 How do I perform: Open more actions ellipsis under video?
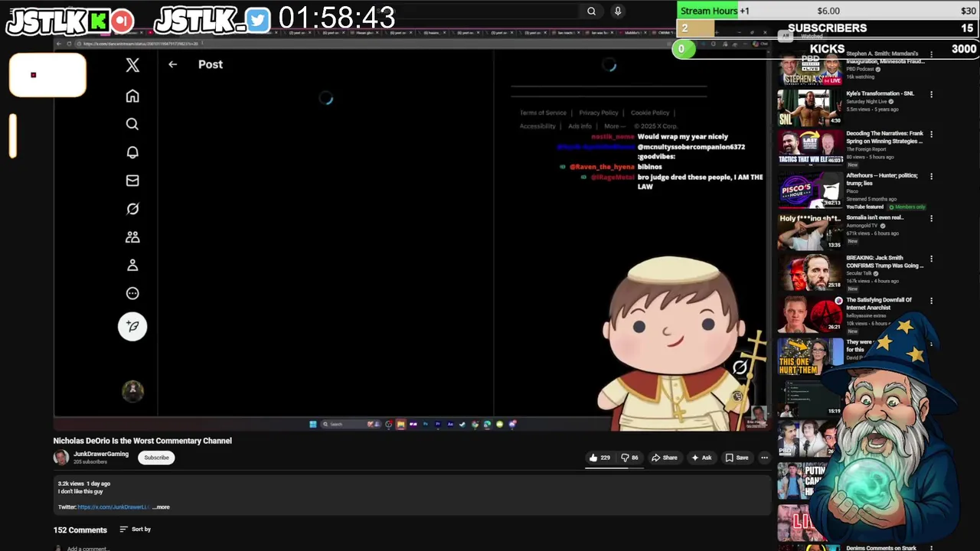tap(764, 458)
